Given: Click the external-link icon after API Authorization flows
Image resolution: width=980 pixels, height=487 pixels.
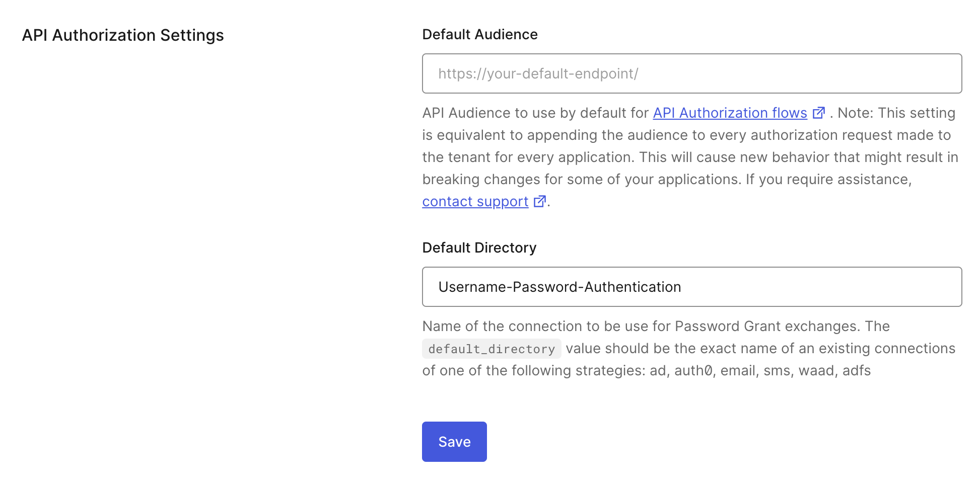Looking at the screenshot, I should click(819, 113).
